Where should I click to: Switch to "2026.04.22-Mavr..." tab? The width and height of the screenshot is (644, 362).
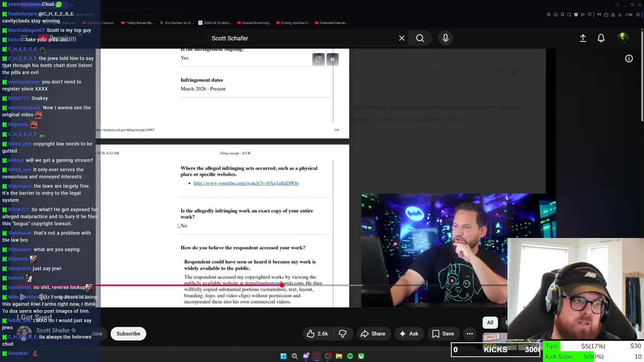(215, 23)
